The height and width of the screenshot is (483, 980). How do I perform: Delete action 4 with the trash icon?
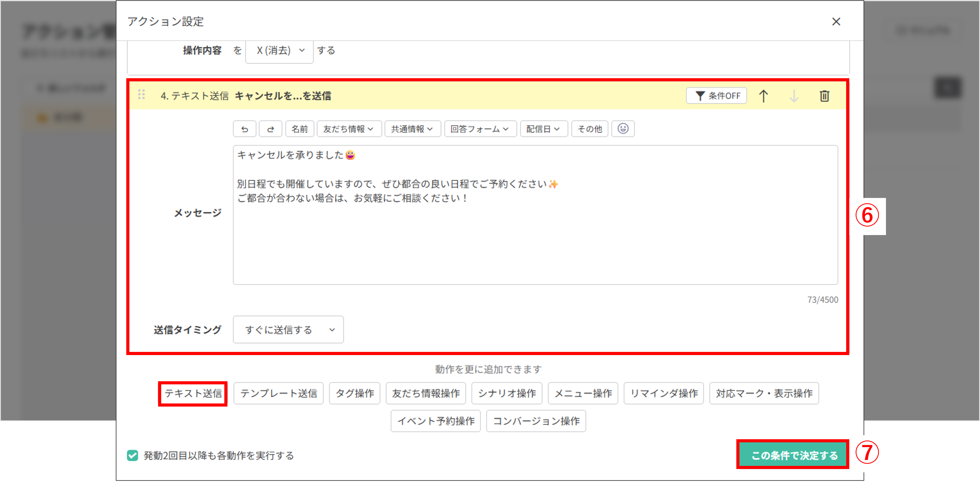click(824, 96)
